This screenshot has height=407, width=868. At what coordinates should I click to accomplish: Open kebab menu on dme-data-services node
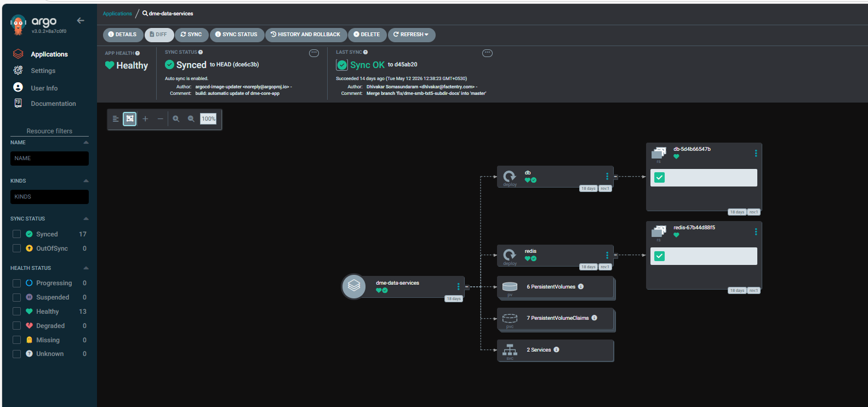[x=459, y=286]
